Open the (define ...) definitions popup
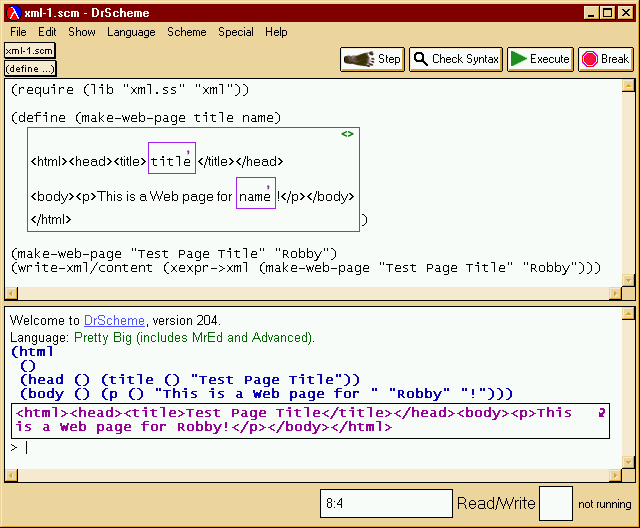The image size is (640, 528). (x=30, y=69)
